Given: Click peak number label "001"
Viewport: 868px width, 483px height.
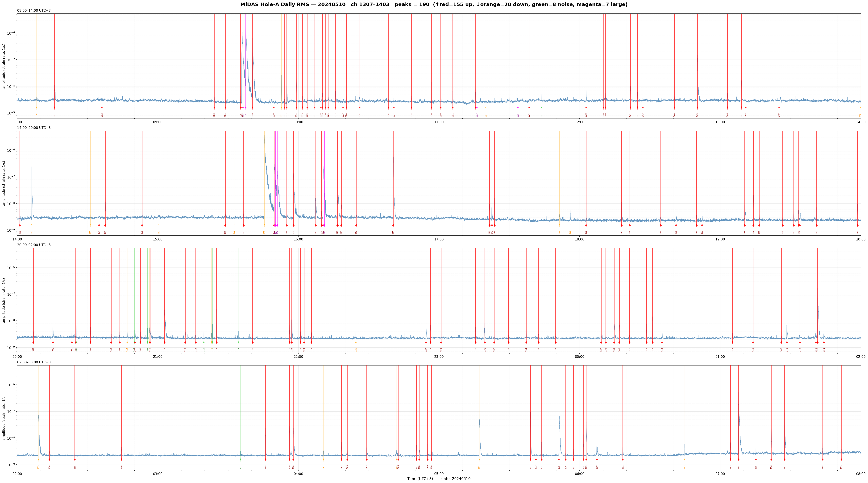Looking at the screenshot, I should click(55, 115).
